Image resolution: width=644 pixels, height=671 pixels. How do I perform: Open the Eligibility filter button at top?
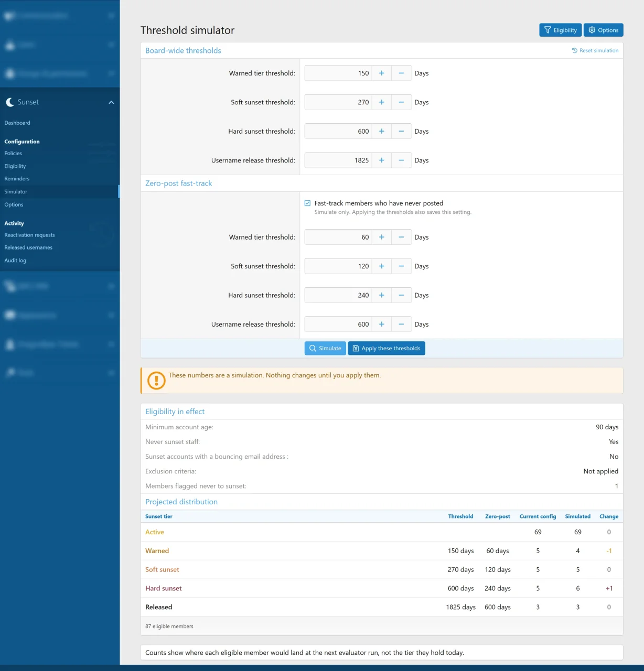click(x=560, y=30)
